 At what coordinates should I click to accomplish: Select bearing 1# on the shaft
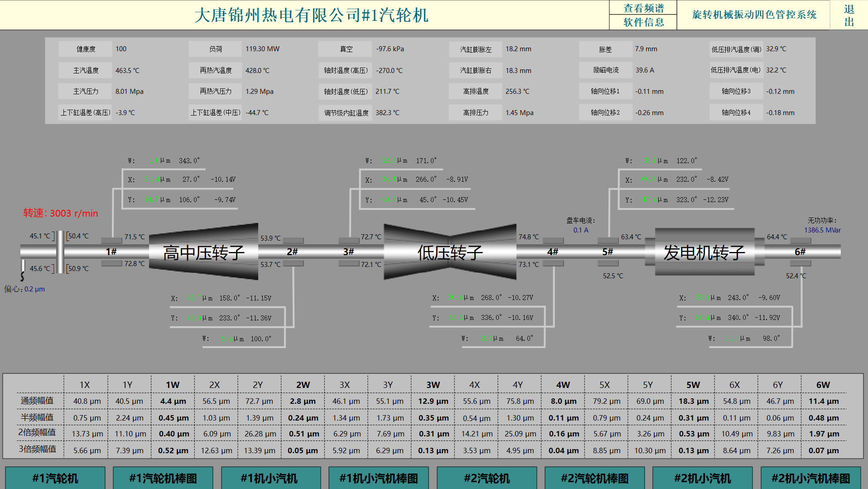(111, 252)
